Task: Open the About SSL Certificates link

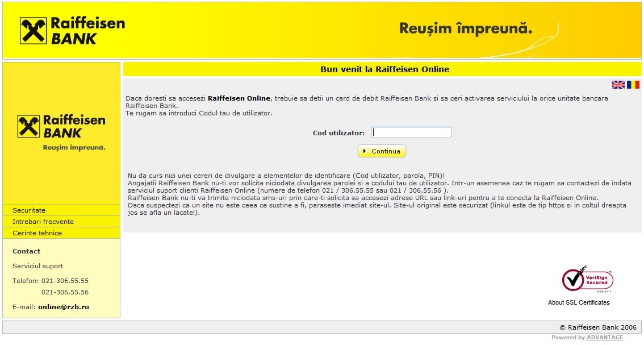Action: pyautogui.click(x=579, y=302)
